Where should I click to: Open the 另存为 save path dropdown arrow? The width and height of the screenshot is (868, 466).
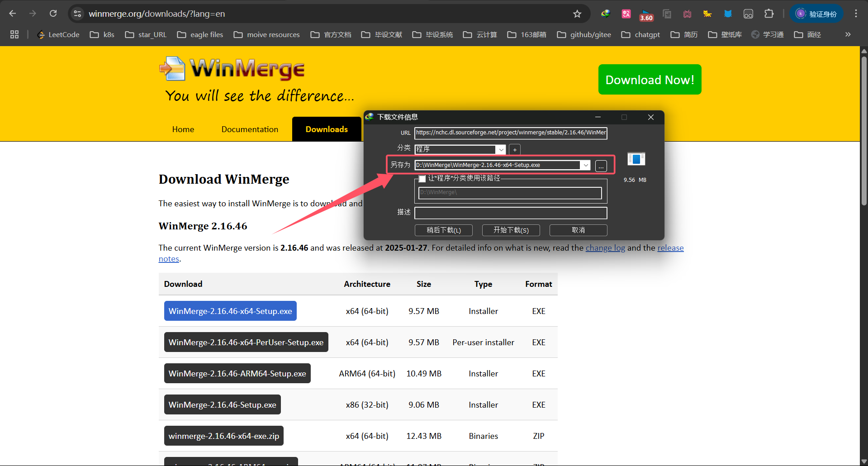(586, 165)
